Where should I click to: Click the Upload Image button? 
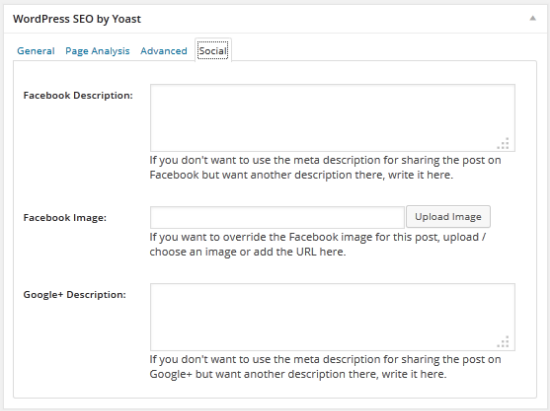(448, 217)
